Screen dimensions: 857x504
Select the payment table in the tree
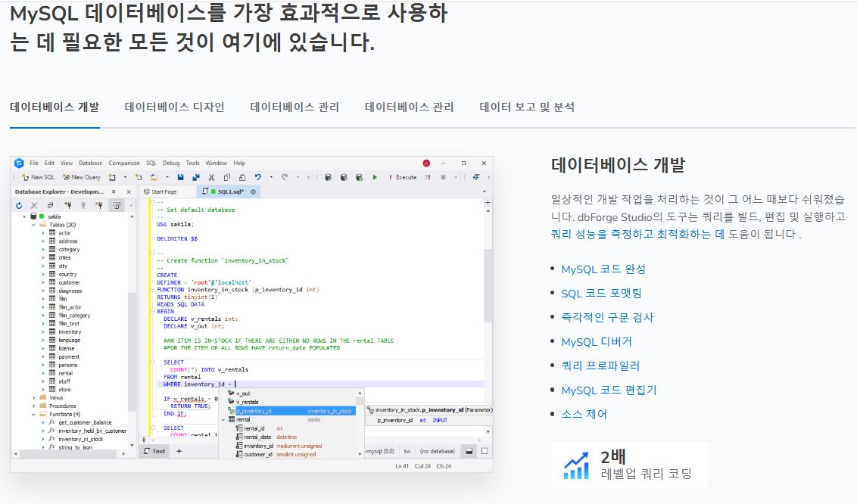pos(69,356)
